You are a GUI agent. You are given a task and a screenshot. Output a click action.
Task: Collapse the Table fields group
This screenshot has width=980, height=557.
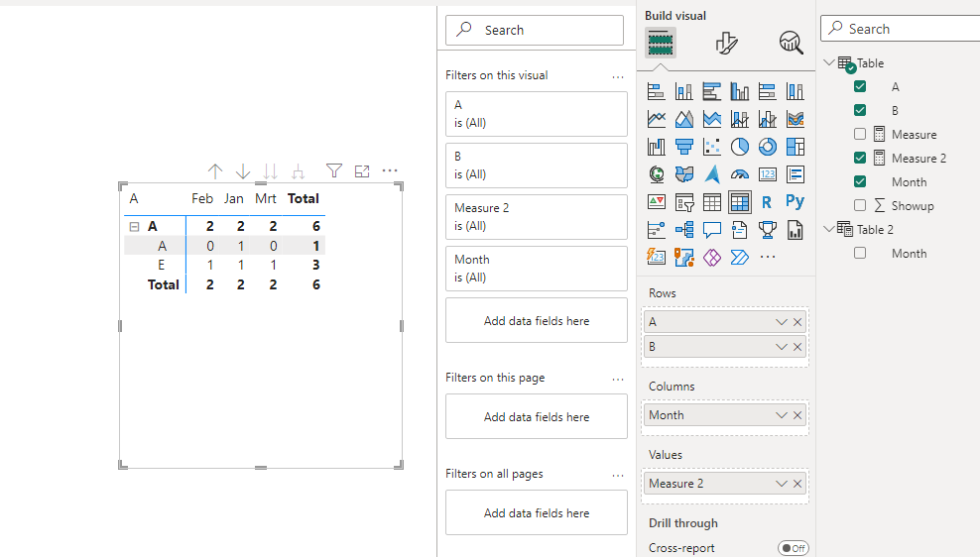[x=829, y=62]
